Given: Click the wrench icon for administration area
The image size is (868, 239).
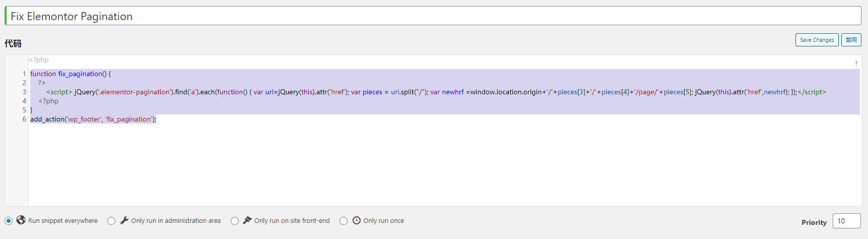Looking at the screenshot, I should [124, 220].
